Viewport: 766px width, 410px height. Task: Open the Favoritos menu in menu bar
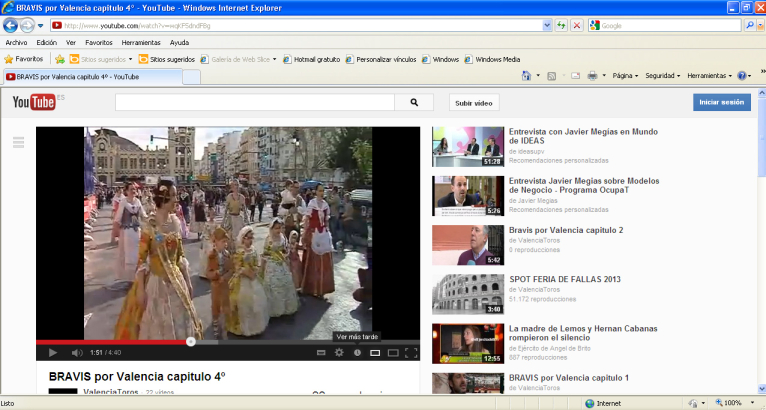pos(99,43)
